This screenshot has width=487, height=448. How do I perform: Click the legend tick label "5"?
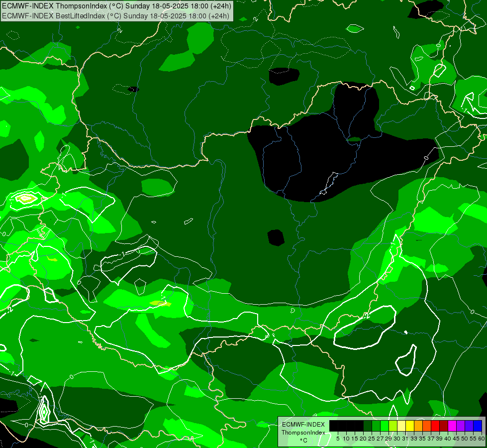(x=338, y=439)
